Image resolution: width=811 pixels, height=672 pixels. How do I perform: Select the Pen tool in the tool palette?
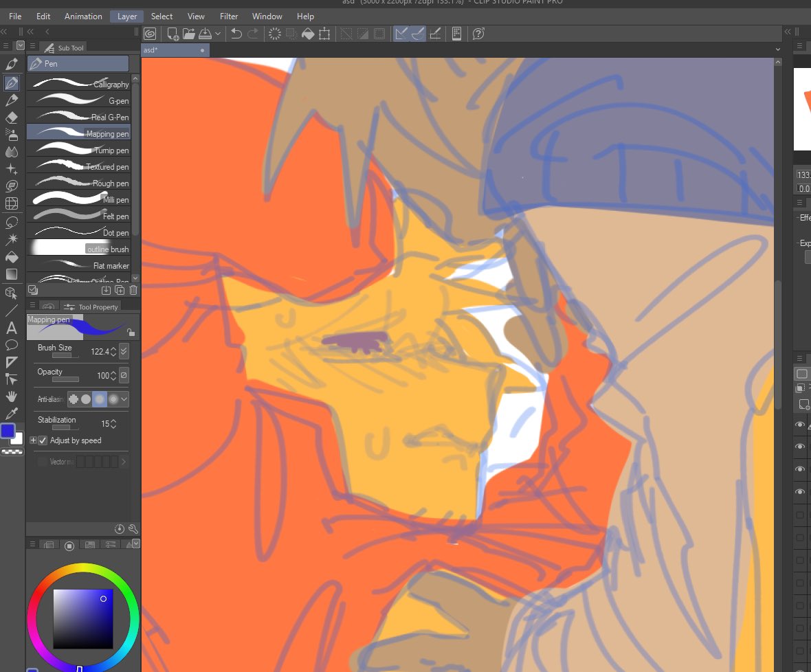(x=12, y=82)
